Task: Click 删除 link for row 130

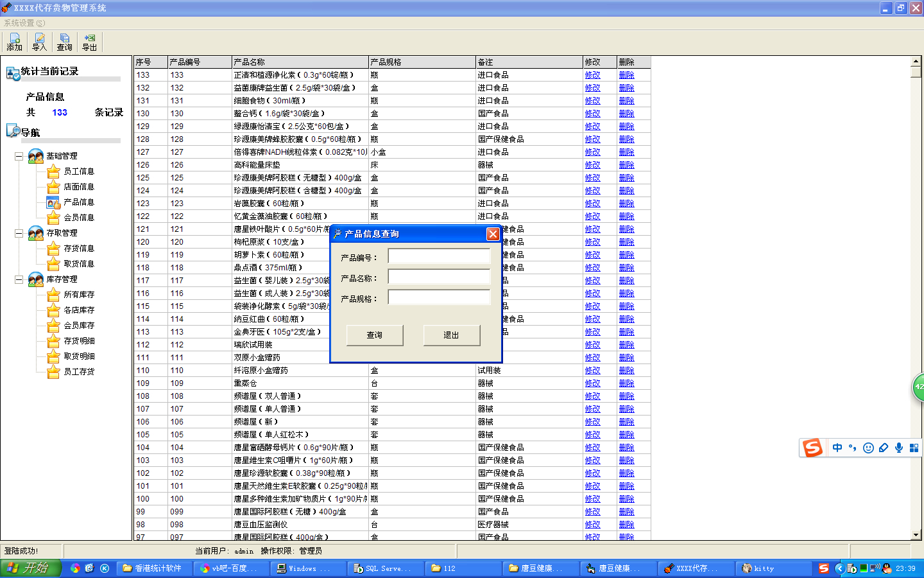Action: 626,114
